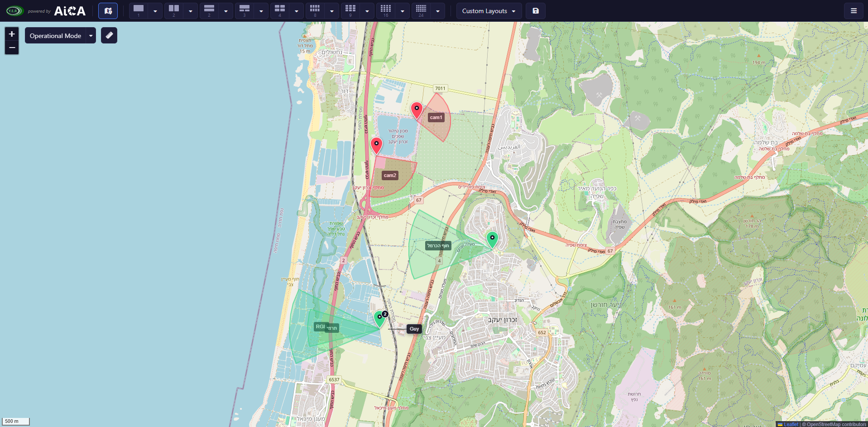
Task: Click the RGI label on map
Action: (x=320, y=326)
